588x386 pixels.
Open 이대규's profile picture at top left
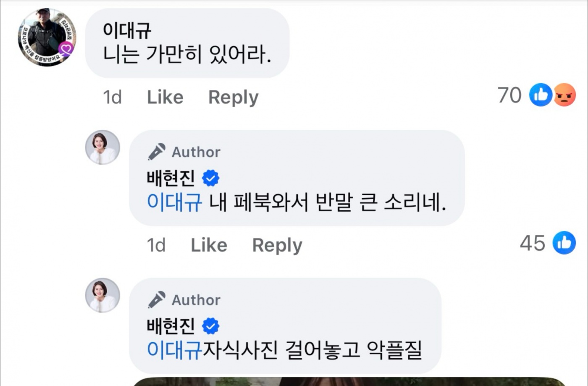point(47,37)
